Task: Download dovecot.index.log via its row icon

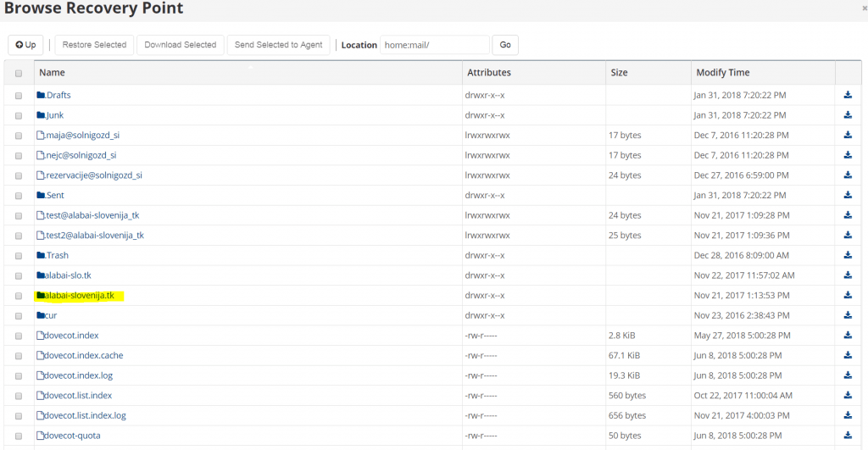Action: pyautogui.click(x=848, y=375)
